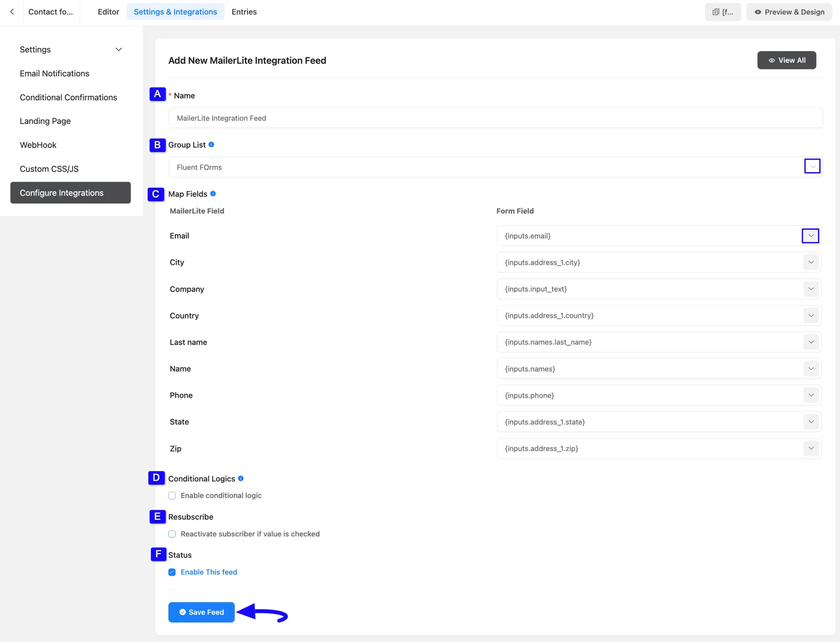Open Email Notifications settings
This screenshot has height=642, width=840.
(54, 73)
